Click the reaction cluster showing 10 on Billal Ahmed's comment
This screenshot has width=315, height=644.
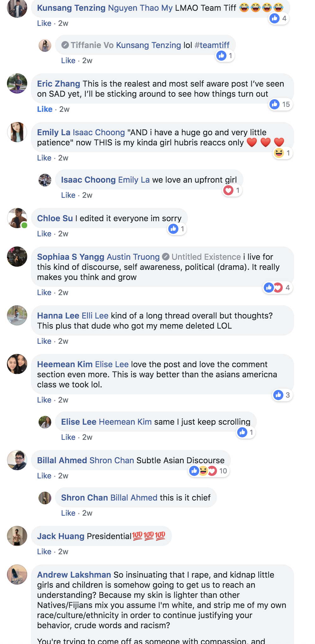point(209,471)
